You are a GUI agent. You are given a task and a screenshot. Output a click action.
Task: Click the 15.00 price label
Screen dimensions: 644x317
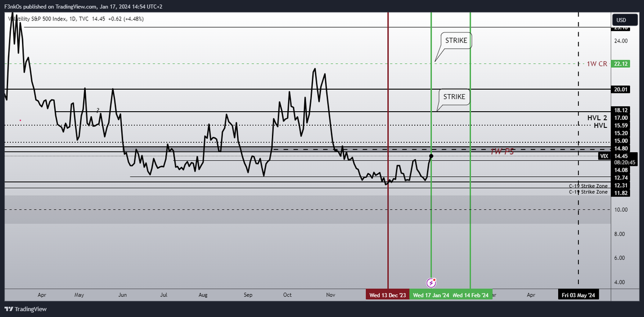click(621, 141)
